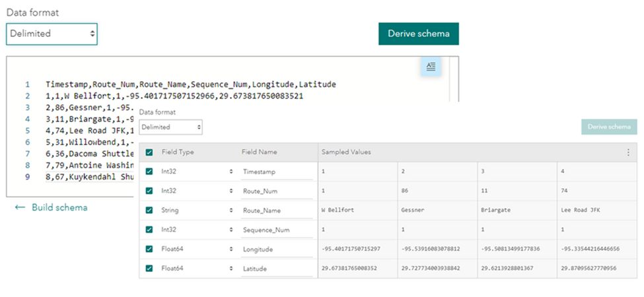
Task: Edit the Latitude field name input
Action: pyautogui.click(x=276, y=268)
